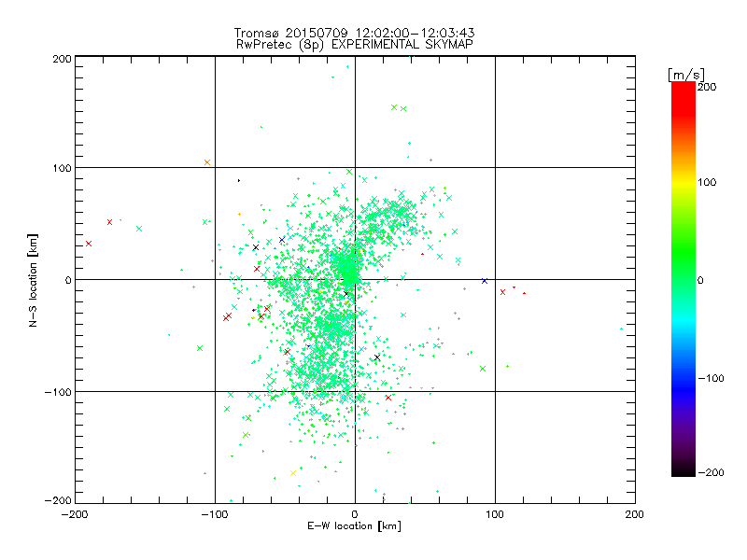Select the subtitle 'RwPretec (8p) EXPERIMENTAL SKYMAP'

coord(355,45)
